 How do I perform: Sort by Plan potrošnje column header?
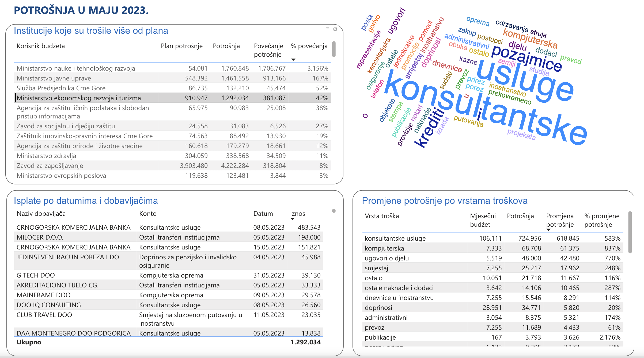181,46
